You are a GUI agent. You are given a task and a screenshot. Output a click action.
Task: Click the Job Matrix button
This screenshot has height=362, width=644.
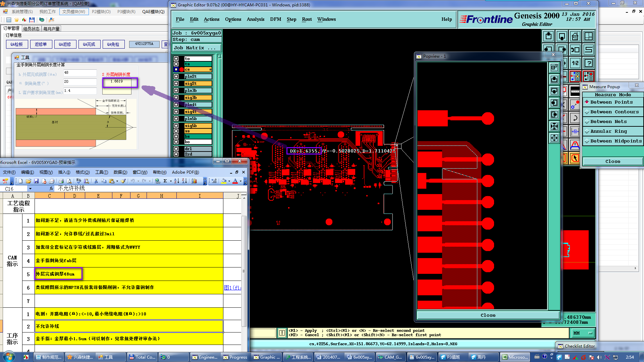click(196, 48)
